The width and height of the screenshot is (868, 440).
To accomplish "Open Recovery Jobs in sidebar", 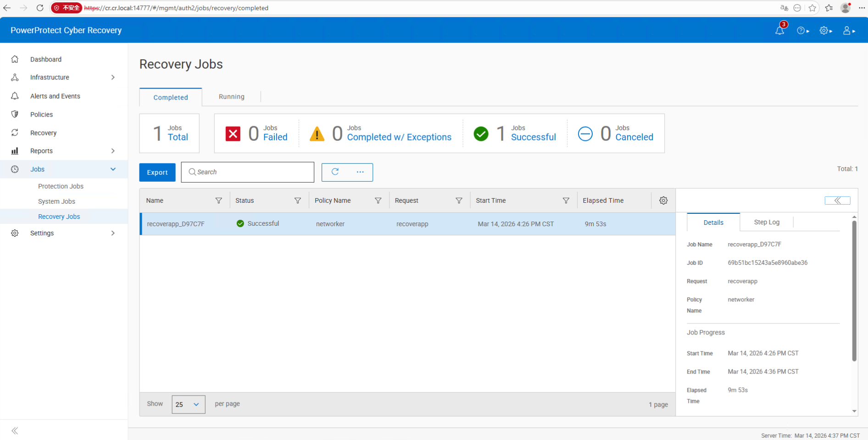I will point(59,217).
